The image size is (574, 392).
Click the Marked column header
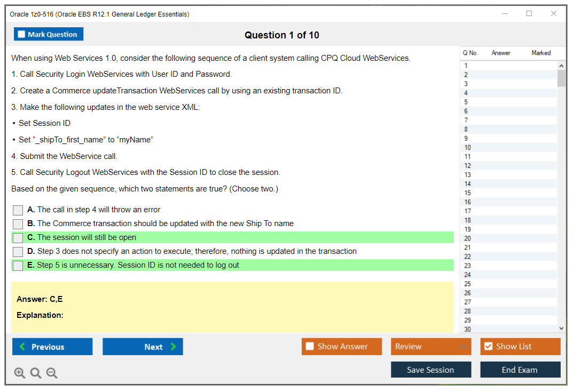[541, 53]
